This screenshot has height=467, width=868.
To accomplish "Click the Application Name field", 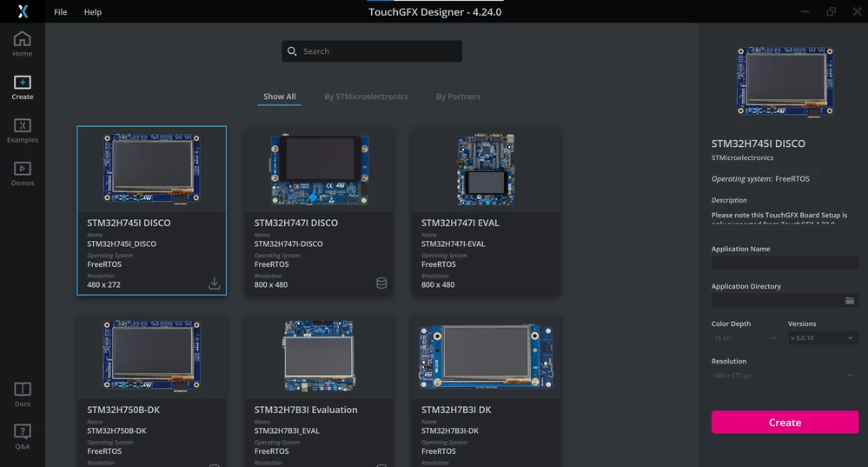I will pos(785,264).
